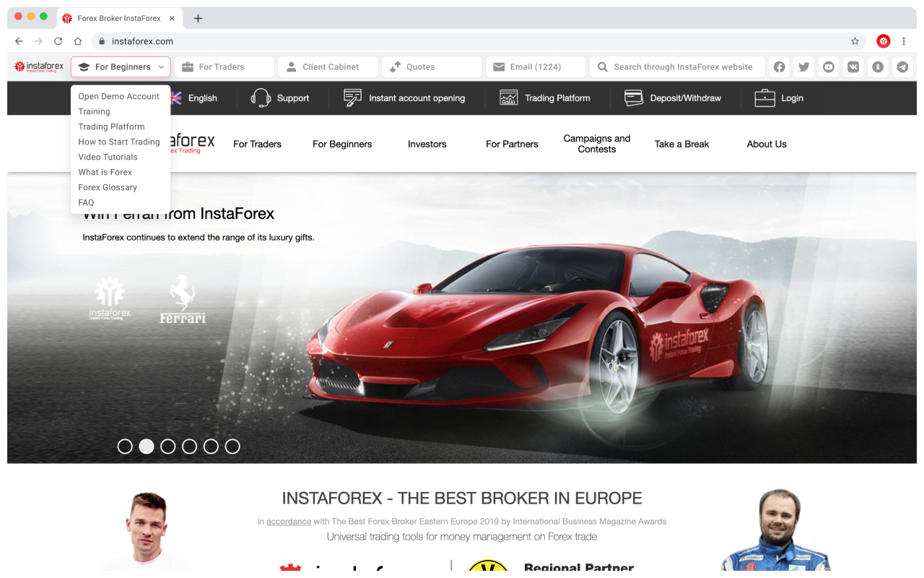This screenshot has width=924, height=578.
Task: Open For Partners navigation link
Action: [x=512, y=144]
